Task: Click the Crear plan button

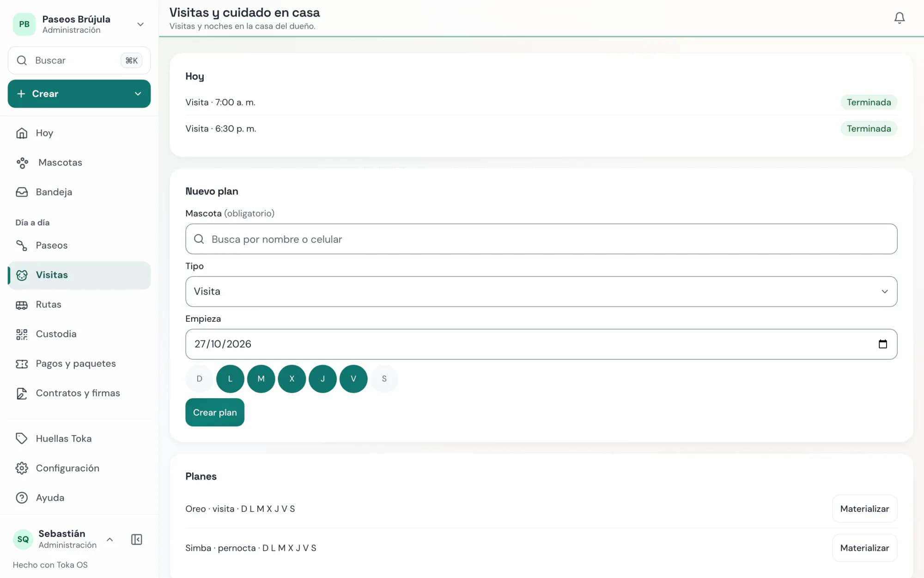Action: click(215, 412)
